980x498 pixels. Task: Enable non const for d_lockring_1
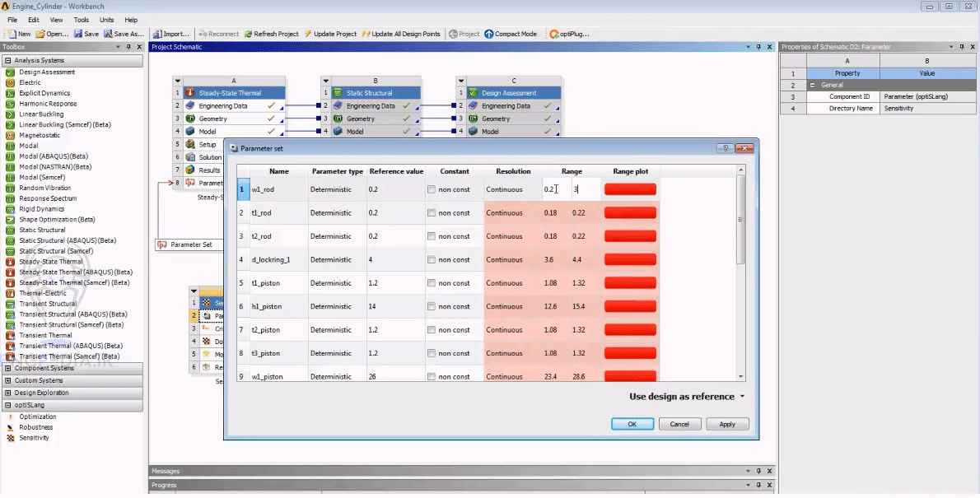(x=430, y=259)
